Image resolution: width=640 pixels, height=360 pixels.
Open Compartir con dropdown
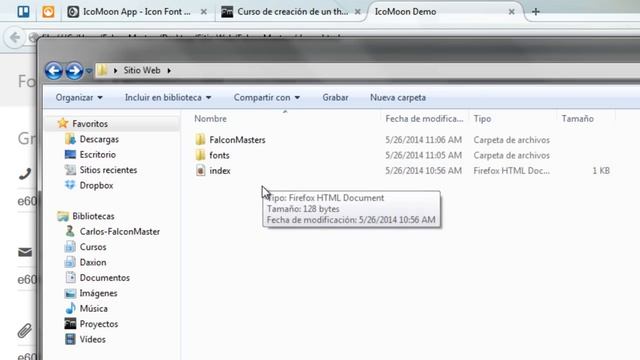(x=267, y=98)
